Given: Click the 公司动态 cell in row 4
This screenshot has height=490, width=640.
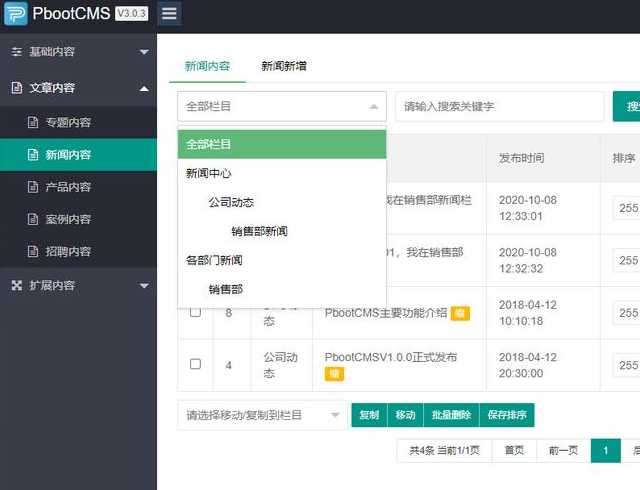Looking at the screenshot, I should tap(280, 365).
